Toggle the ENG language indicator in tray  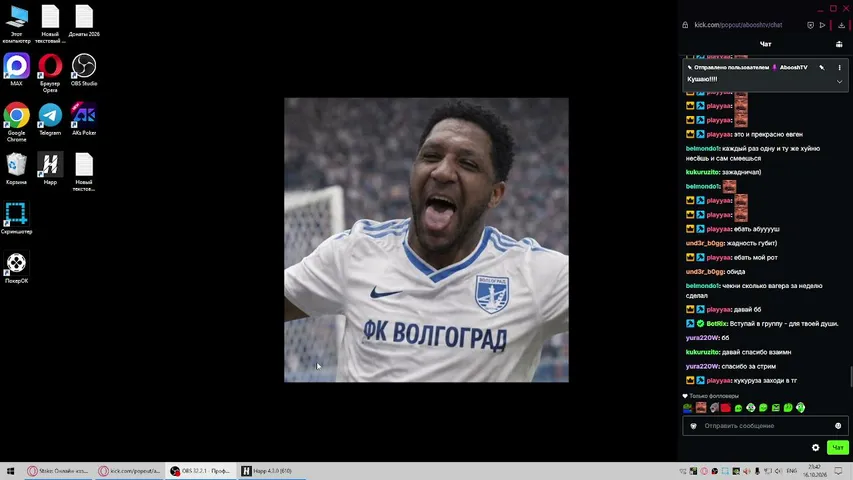coord(792,471)
